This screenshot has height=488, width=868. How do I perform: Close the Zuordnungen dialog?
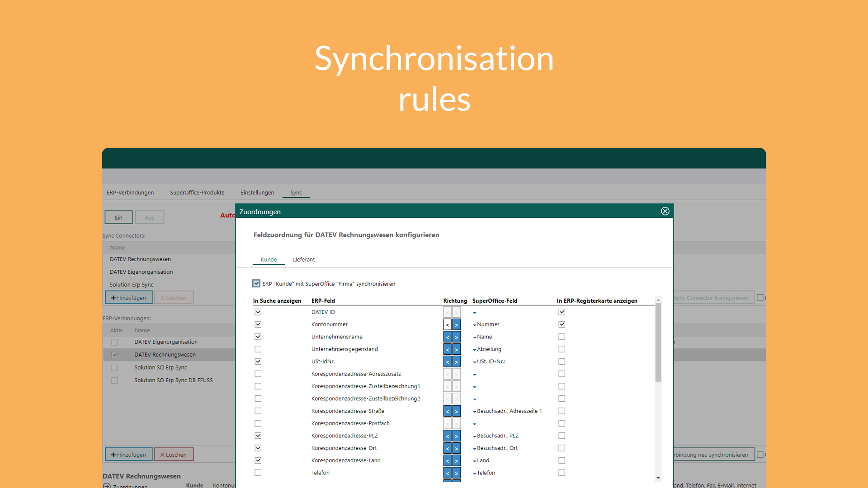click(665, 211)
